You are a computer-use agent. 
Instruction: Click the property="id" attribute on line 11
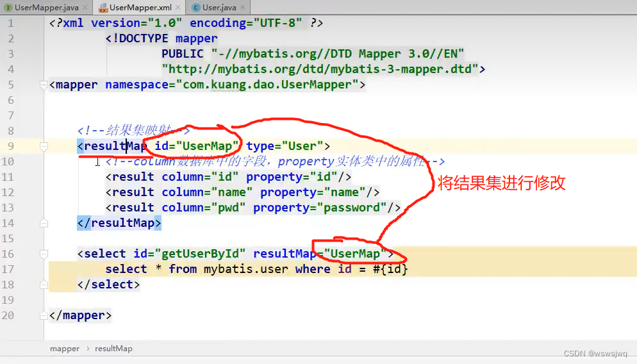pyautogui.click(x=292, y=177)
